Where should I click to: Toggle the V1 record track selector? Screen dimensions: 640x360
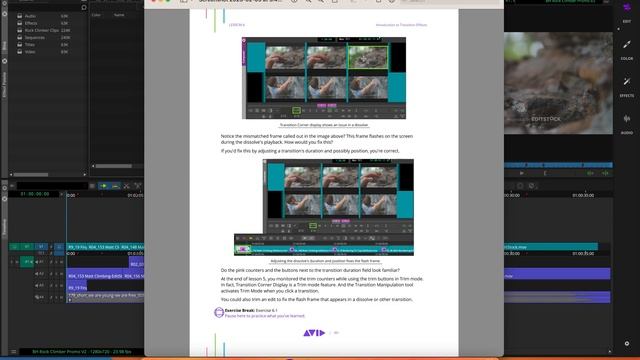(41, 247)
